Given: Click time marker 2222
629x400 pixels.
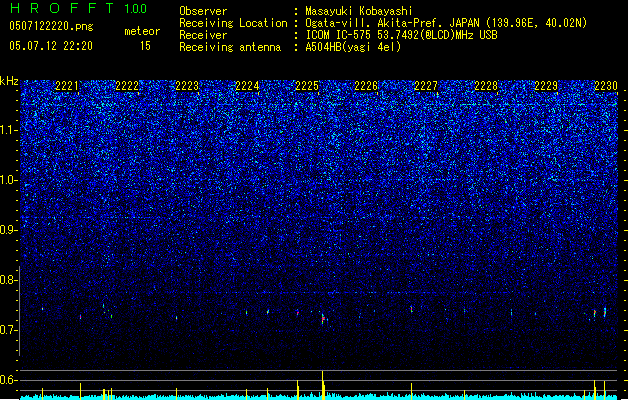Looking at the screenshot, I should pos(127,86).
